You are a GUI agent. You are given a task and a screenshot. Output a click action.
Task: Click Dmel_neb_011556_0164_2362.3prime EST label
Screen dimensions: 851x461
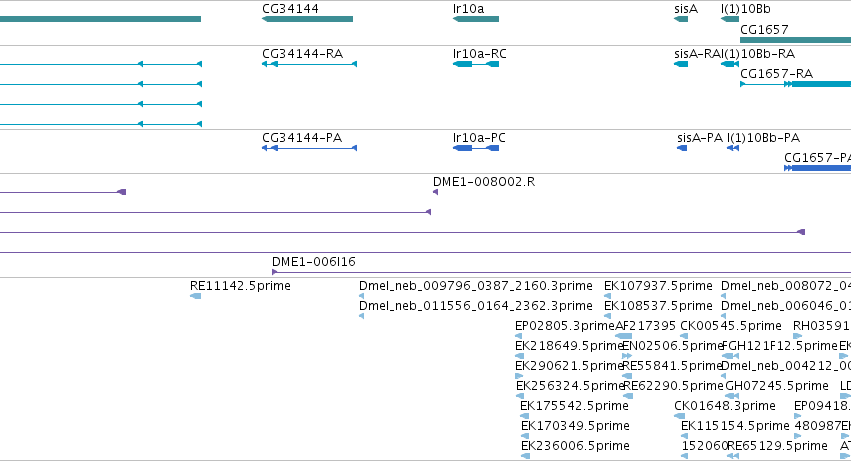tap(475, 306)
